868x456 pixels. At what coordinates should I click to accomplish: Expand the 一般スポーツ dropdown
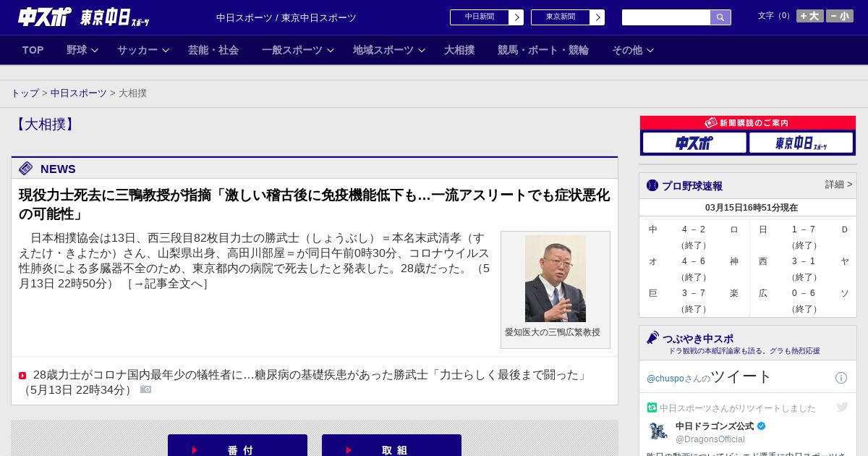click(x=298, y=50)
